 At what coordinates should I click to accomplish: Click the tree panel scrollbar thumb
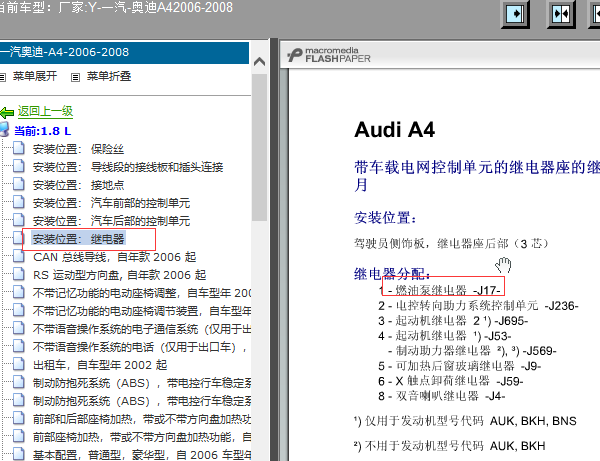click(259, 147)
